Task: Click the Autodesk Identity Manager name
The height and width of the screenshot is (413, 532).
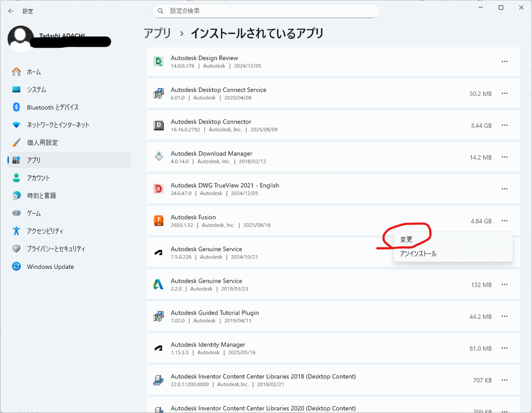Action: 208,344
